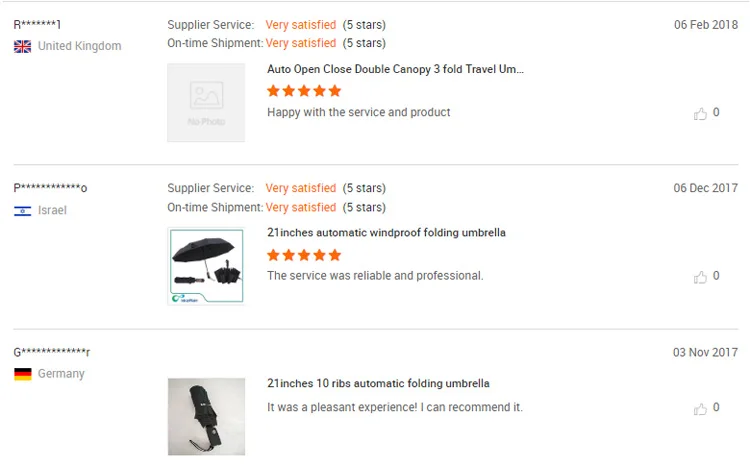Click reviewer name P************o
Image resolution: width=750 pixels, height=466 pixels.
[x=50, y=188]
